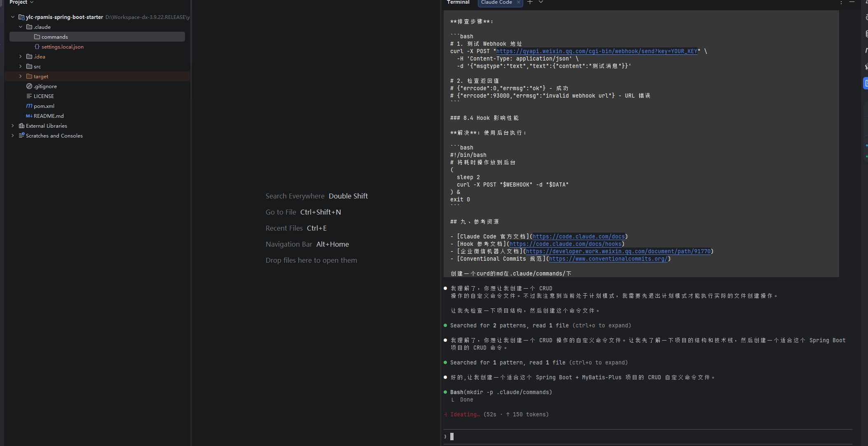Close the Claude Code terminal tab
Viewport: 868px width, 446px height.
(x=519, y=2)
